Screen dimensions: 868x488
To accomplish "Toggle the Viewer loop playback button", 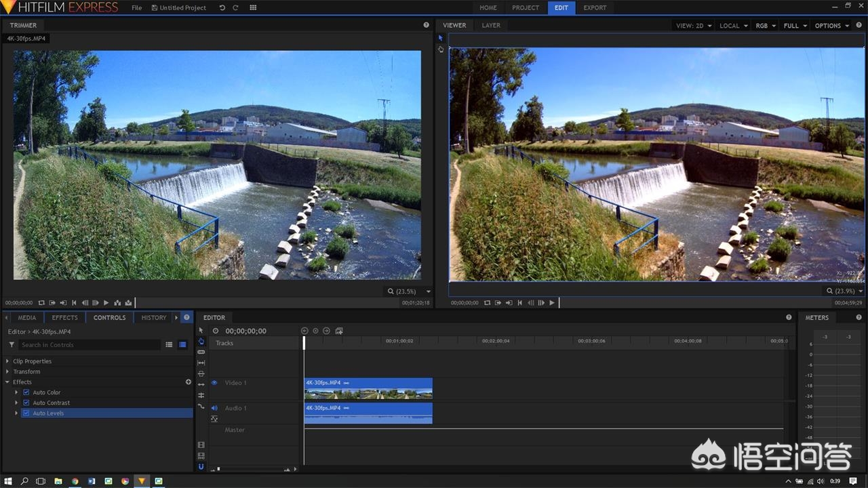I will click(x=487, y=303).
